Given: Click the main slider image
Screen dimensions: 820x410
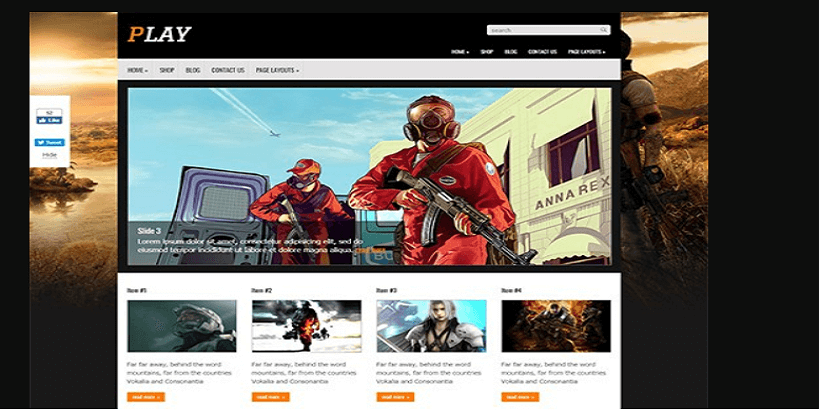Looking at the screenshot, I should pyautogui.click(x=369, y=176).
